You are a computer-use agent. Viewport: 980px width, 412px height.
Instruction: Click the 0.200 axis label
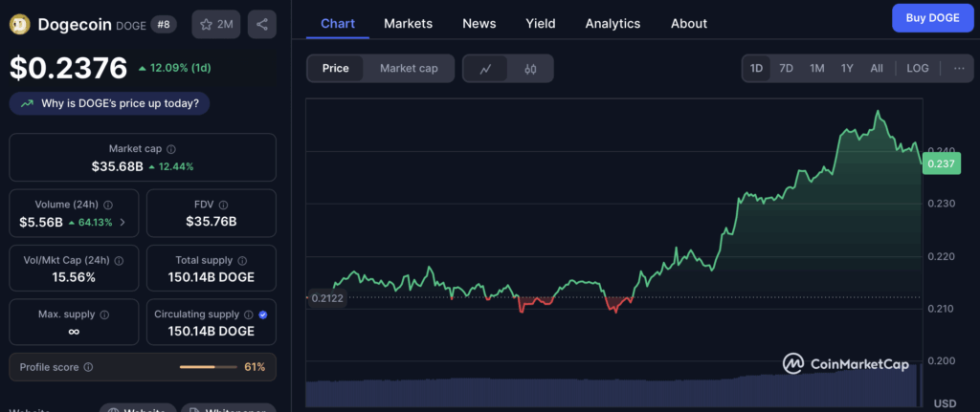pyautogui.click(x=941, y=360)
